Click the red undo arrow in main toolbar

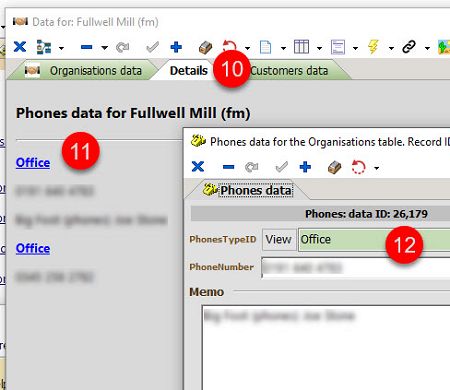click(230, 45)
